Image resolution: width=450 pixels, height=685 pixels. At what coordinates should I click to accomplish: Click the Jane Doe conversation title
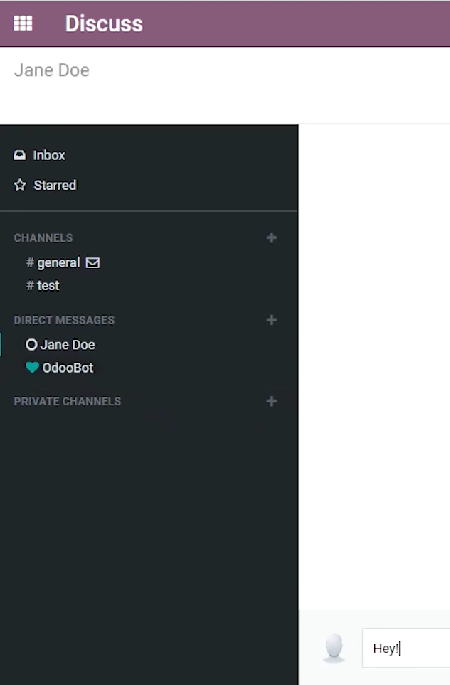point(52,70)
